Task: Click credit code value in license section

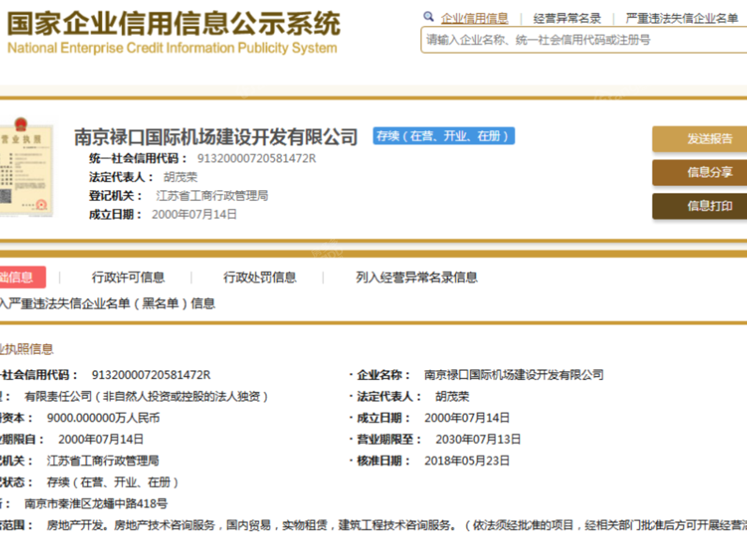Action: (x=151, y=375)
